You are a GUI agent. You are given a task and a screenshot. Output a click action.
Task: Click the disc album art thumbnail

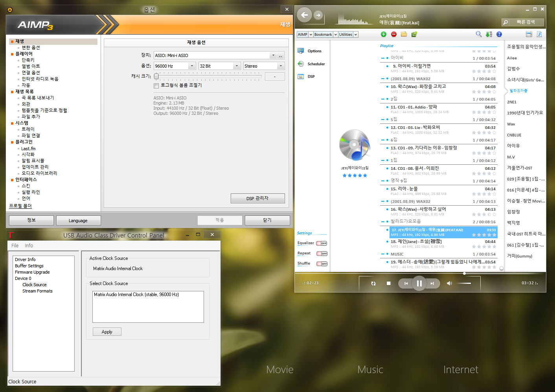pyautogui.click(x=355, y=145)
